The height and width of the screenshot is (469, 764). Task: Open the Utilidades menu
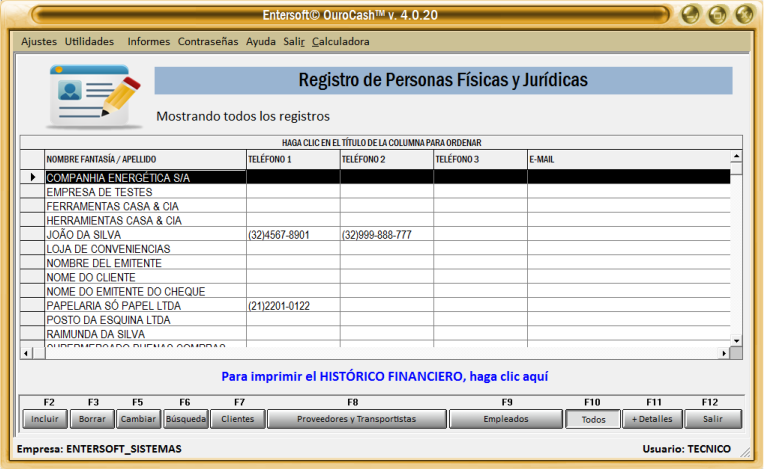pos(90,42)
